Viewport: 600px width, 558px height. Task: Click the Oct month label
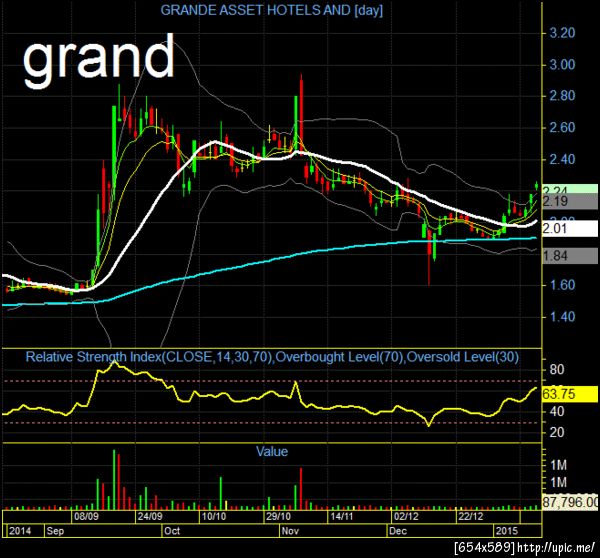point(172,531)
